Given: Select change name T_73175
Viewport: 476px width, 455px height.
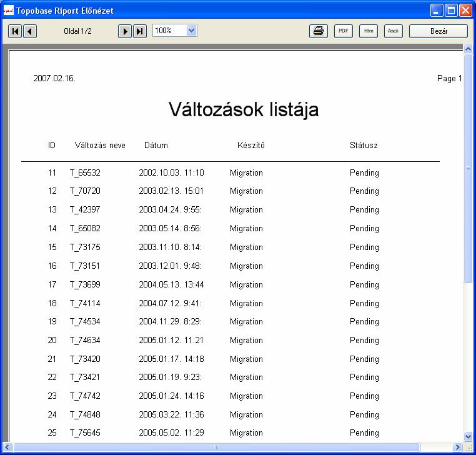Looking at the screenshot, I should [85, 247].
